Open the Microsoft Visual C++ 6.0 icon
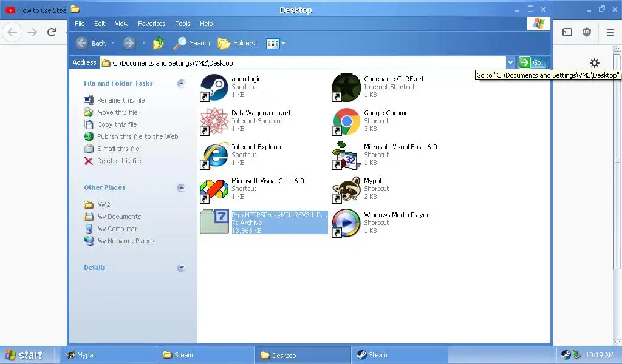This screenshot has height=364, width=622. coord(214,190)
